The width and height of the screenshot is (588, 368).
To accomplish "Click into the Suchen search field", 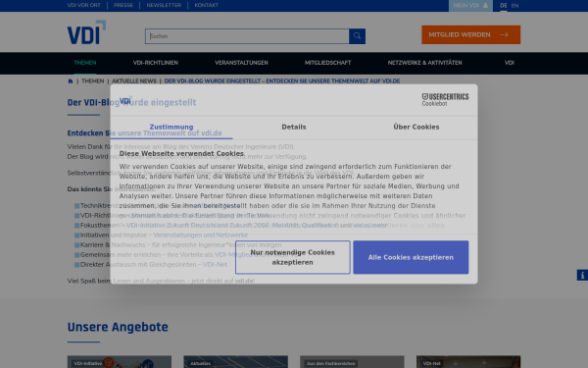I will tap(247, 36).
